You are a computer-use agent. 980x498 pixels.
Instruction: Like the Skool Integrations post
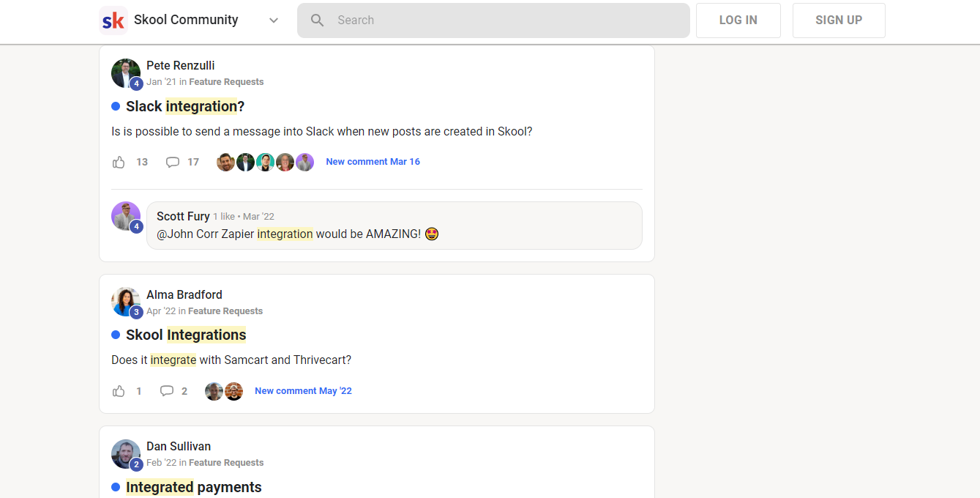click(x=119, y=391)
